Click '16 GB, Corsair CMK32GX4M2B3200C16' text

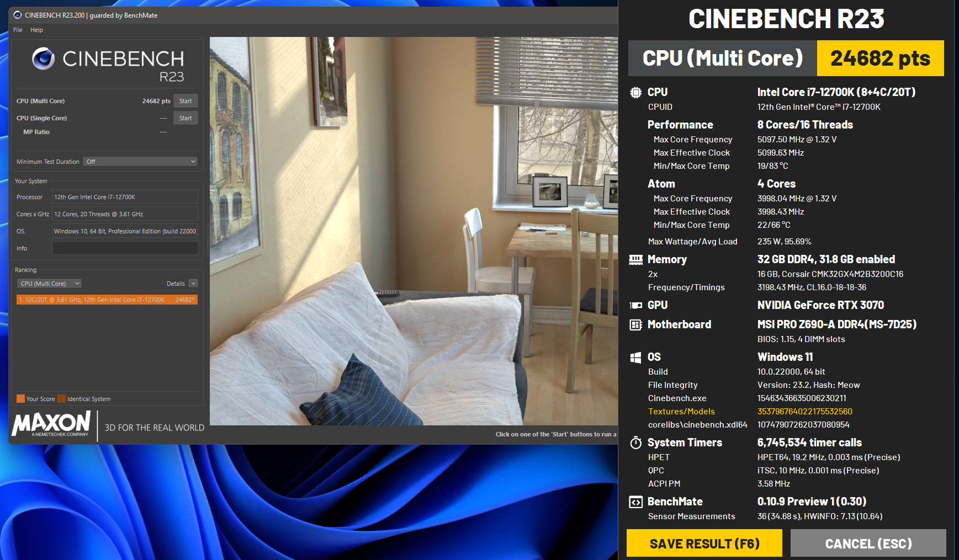(830, 274)
